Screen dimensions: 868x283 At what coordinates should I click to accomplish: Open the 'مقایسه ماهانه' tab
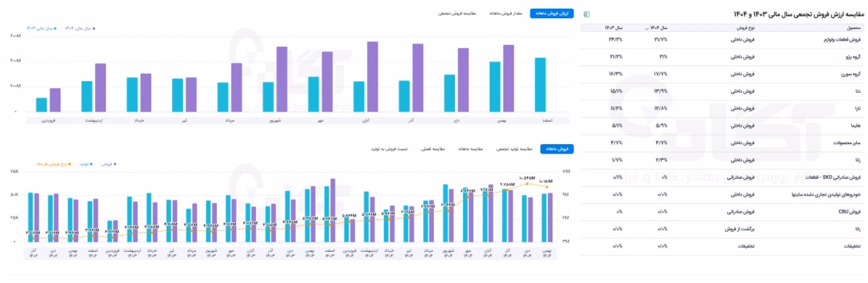coord(471,148)
